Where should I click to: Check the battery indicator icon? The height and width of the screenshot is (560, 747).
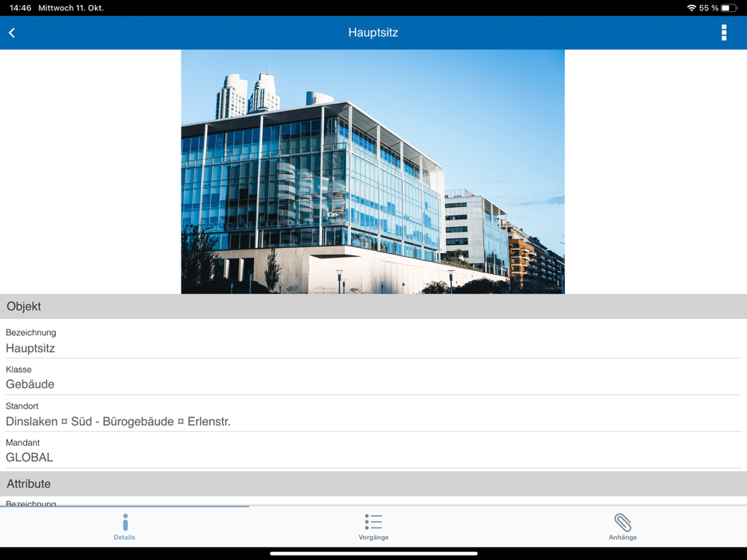coord(729,8)
